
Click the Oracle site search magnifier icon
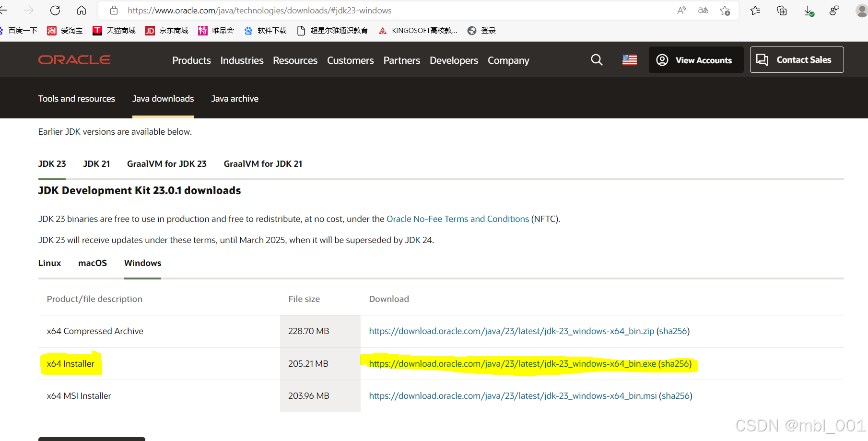[x=597, y=60]
